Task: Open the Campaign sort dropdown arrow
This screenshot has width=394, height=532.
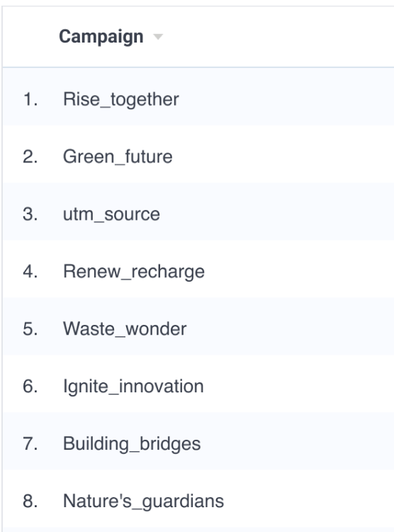Action: coord(158,37)
